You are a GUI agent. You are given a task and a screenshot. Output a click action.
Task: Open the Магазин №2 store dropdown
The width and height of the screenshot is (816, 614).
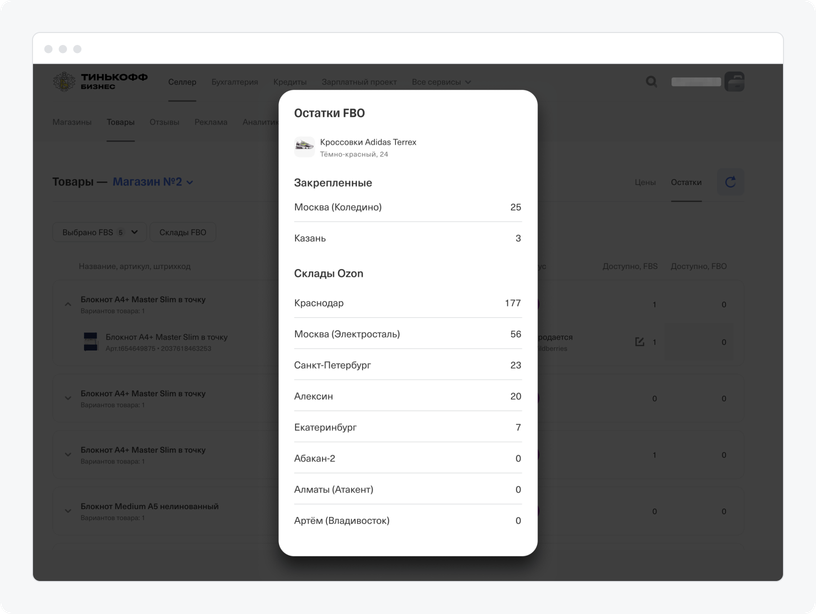point(153,182)
